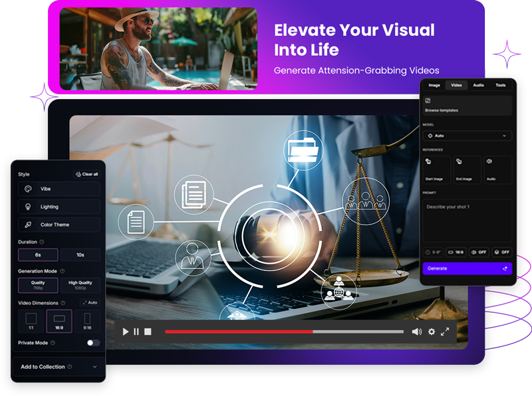Click Clear all in Style panel

(87, 174)
